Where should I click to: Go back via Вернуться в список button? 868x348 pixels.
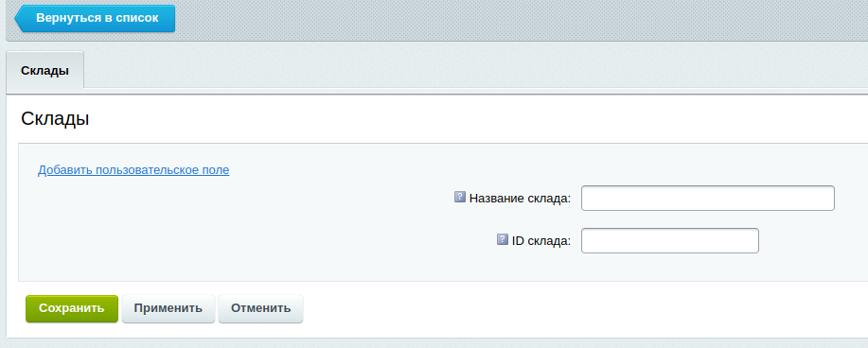point(95,18)
